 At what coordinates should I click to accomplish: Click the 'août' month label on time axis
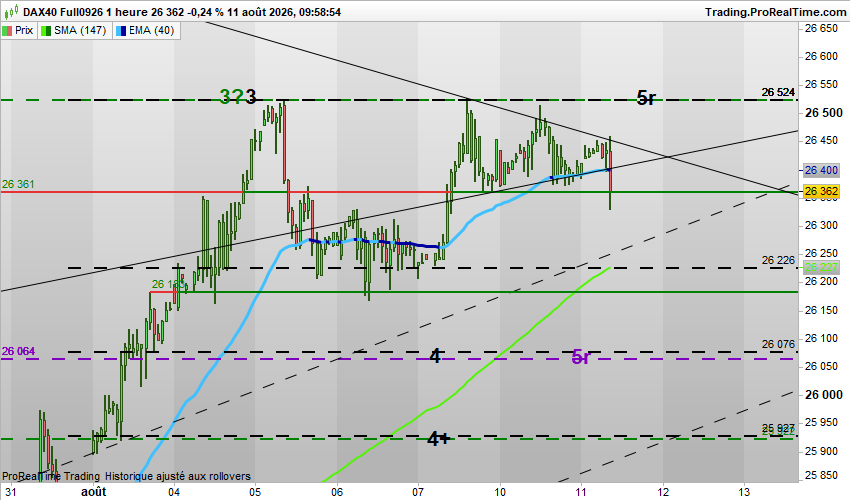93,492
